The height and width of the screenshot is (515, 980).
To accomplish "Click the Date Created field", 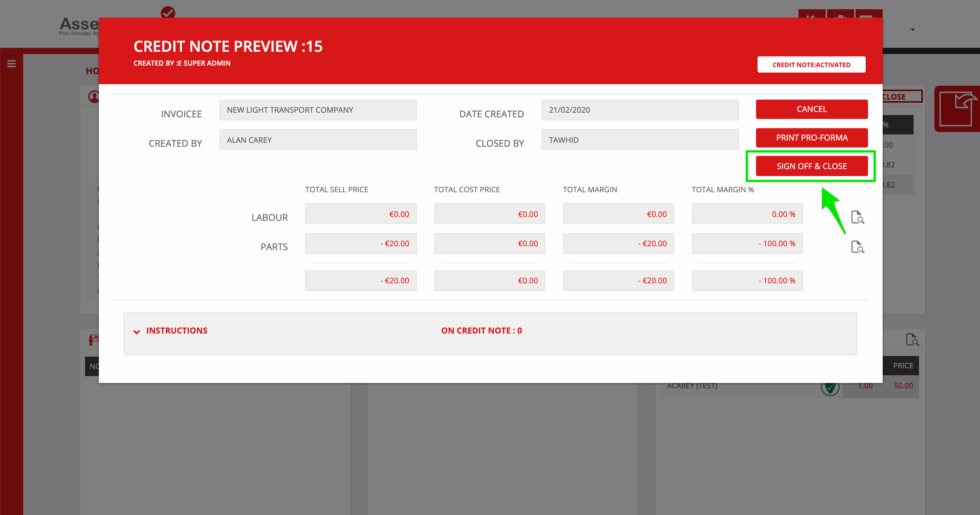I will 640,110.
